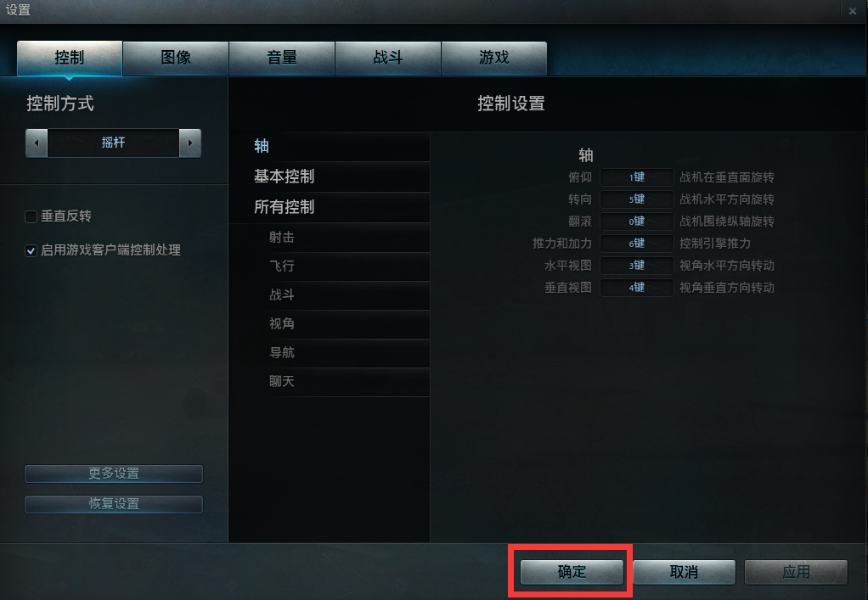This screenshot has height=600, width=868.
Task: Go to the 战斗 tab
Action: point(388,58)
